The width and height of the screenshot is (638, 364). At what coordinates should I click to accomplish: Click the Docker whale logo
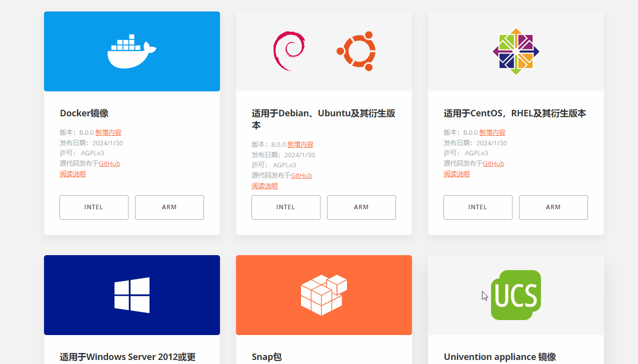pyautogui.click(x=132, y=51)
